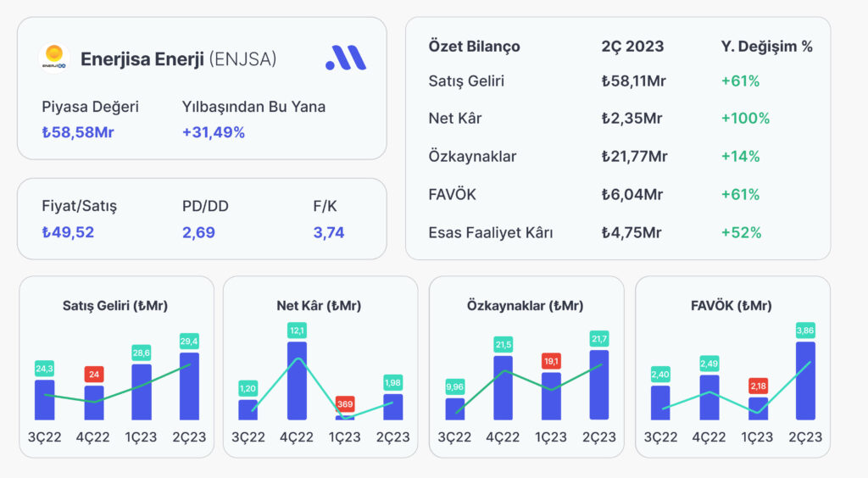Click the Yılbaşından Bu Yana value +31,49%

pyautogui.click(x=213, y=132)
